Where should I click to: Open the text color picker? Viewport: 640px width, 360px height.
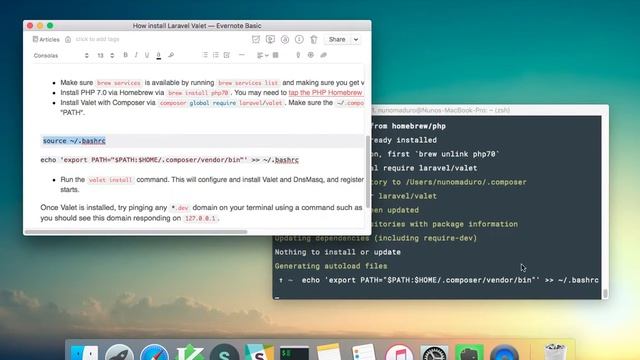[158, 55]
